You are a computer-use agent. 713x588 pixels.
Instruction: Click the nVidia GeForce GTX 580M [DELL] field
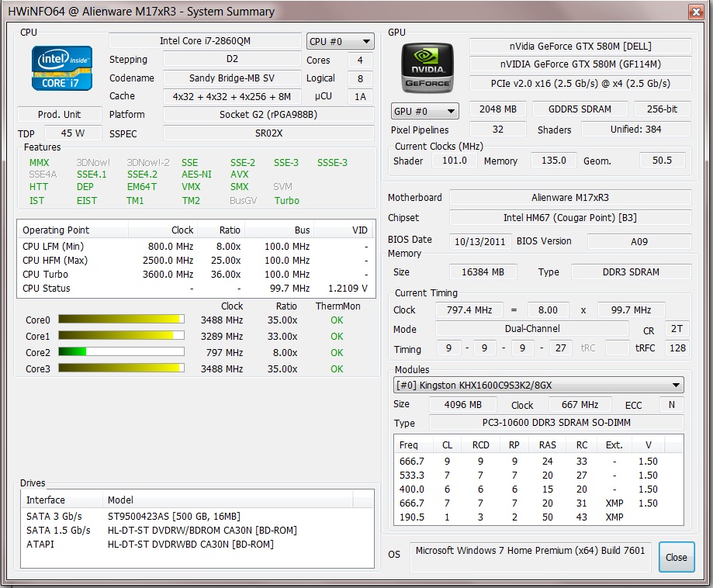pyautogui.click(x=580, y=47)
